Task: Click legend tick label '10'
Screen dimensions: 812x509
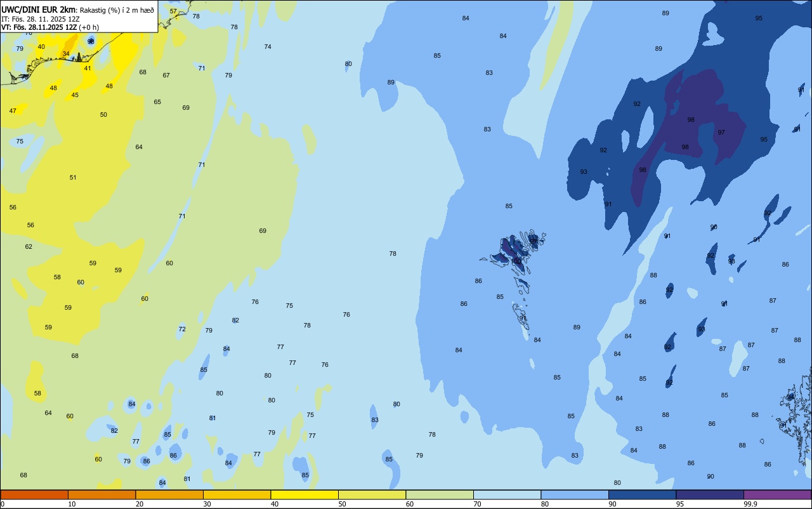Action: [72, 504]
